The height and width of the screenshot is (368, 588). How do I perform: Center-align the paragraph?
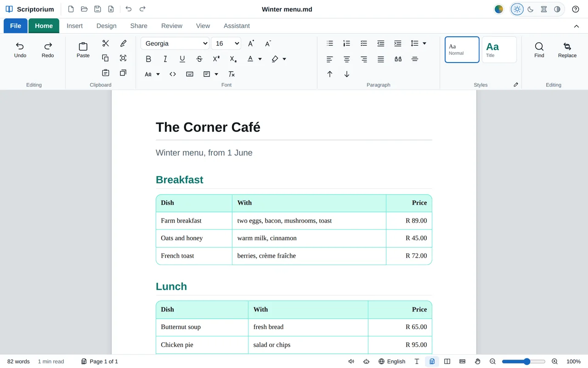click(x=347, y=59)
